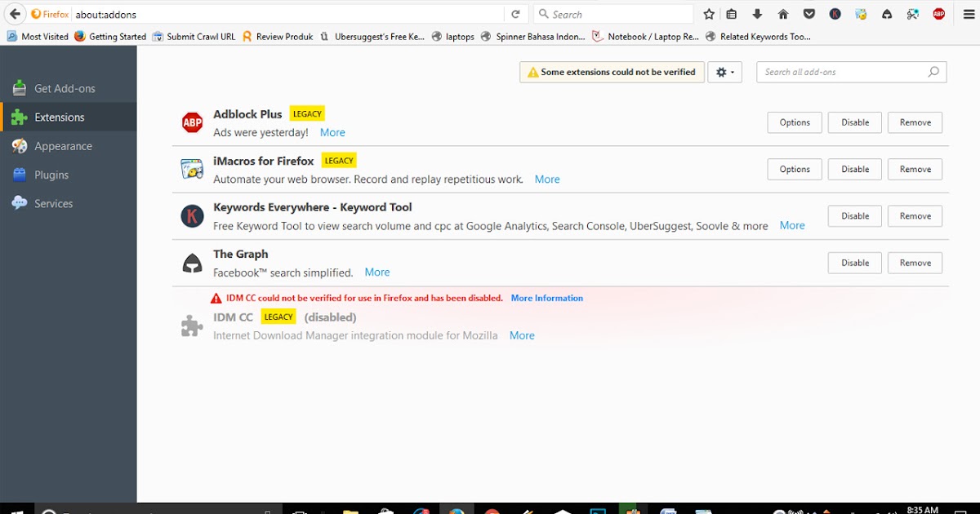This screenshot has width=980, height=514.
Task: Open the Ubersuggest's Free Ke... bookmark
Action: click(372, 37)
